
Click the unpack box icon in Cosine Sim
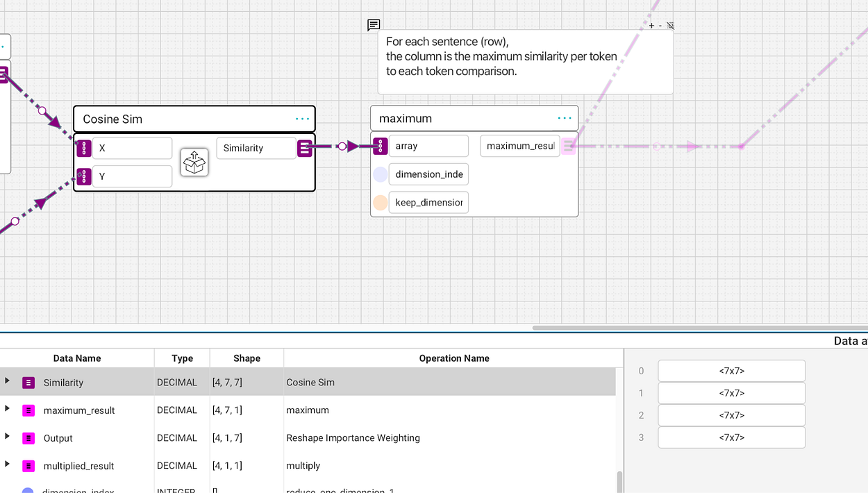(x=194, y=162)
